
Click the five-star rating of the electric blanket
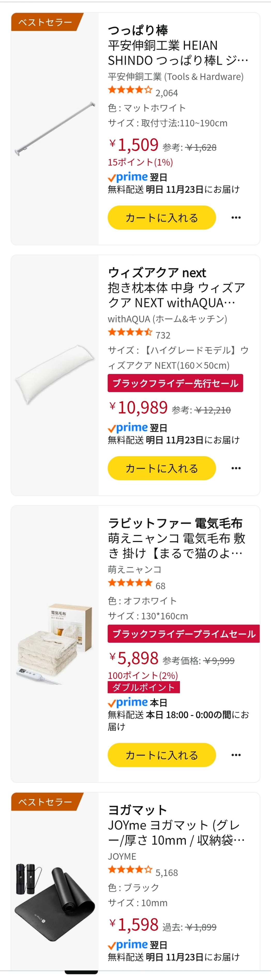click(130, 583)
